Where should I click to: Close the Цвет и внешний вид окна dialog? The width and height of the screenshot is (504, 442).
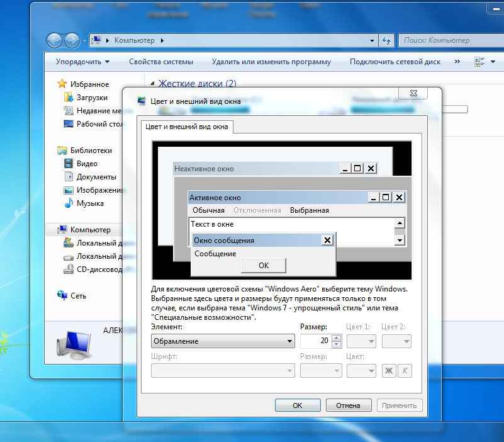[413, 93]
